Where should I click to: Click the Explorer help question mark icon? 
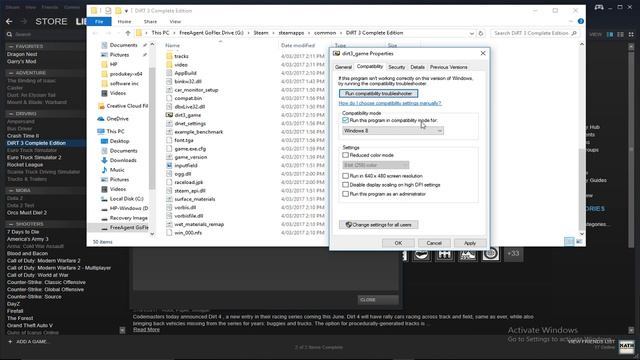point(580,21)
